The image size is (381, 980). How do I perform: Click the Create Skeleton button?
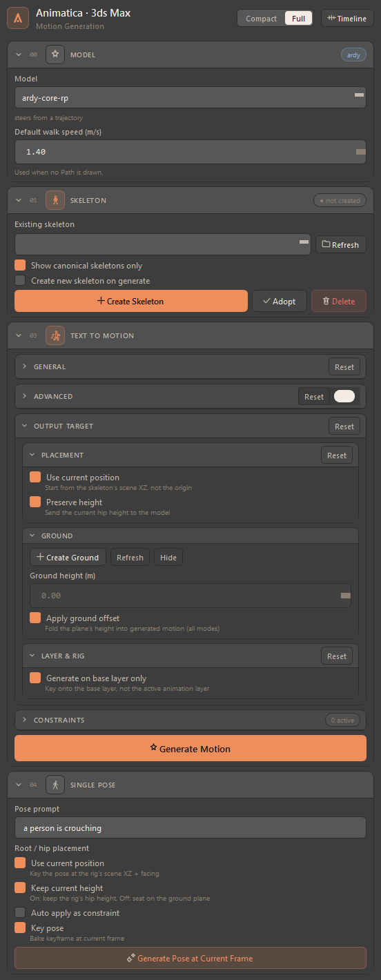tap(131, 301)
